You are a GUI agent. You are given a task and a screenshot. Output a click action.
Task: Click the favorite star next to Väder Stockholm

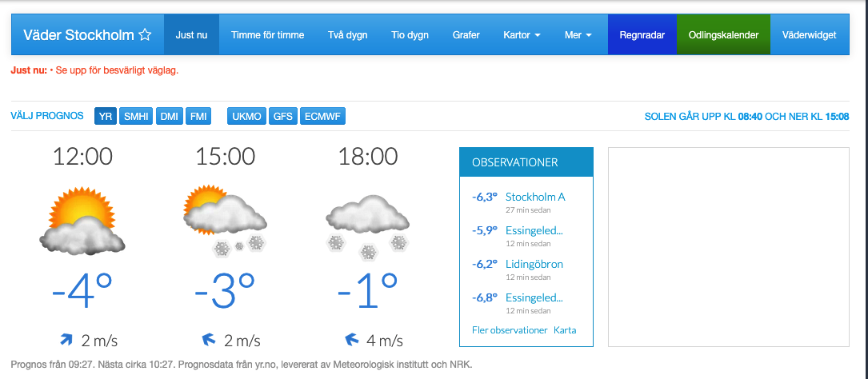click(x=145, y=35)
